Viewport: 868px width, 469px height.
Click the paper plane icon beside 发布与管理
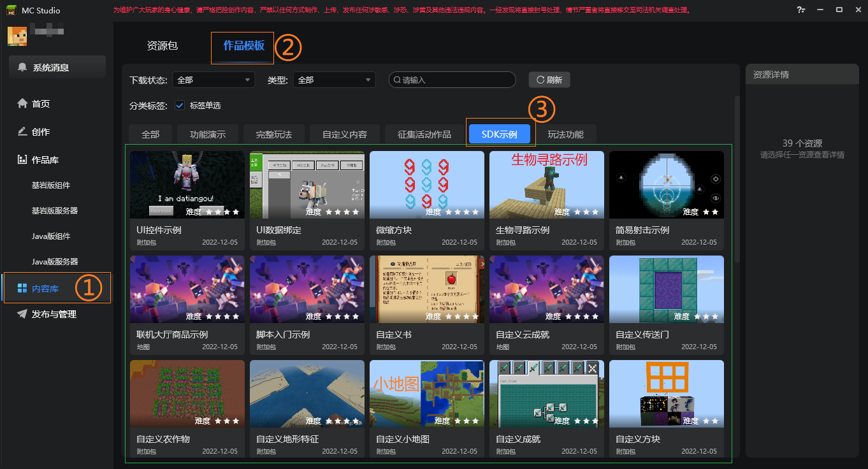point(22,314)
